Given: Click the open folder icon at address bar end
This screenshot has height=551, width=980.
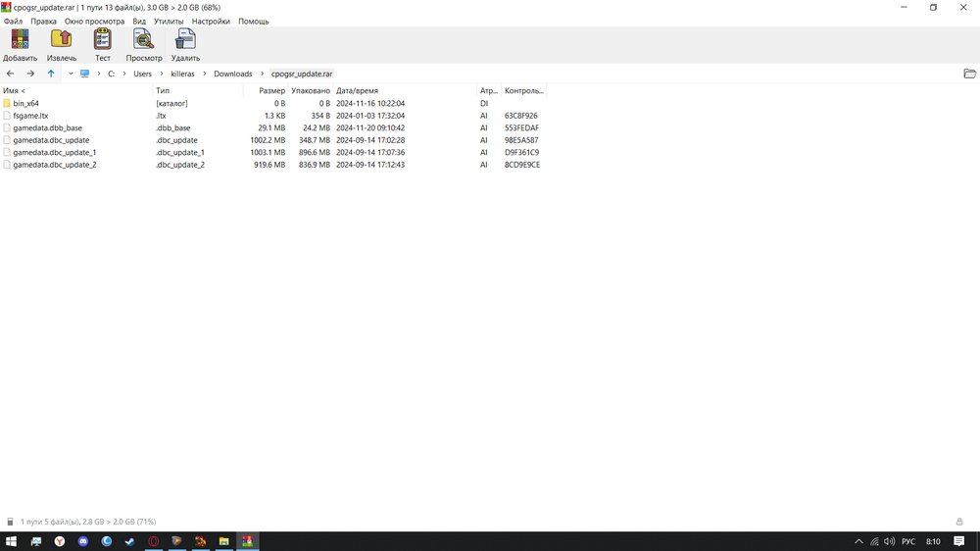Looking at the screenshot, I should [969, 74].
